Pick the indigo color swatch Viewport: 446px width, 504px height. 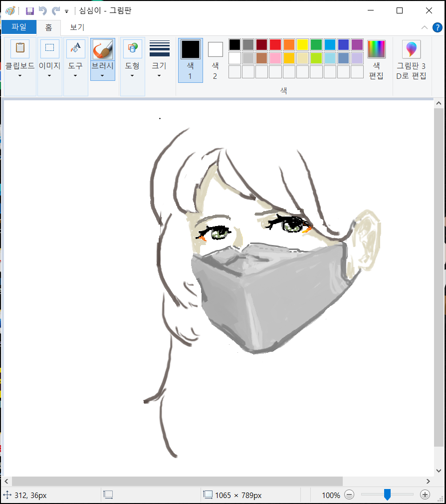coord(344,45)
